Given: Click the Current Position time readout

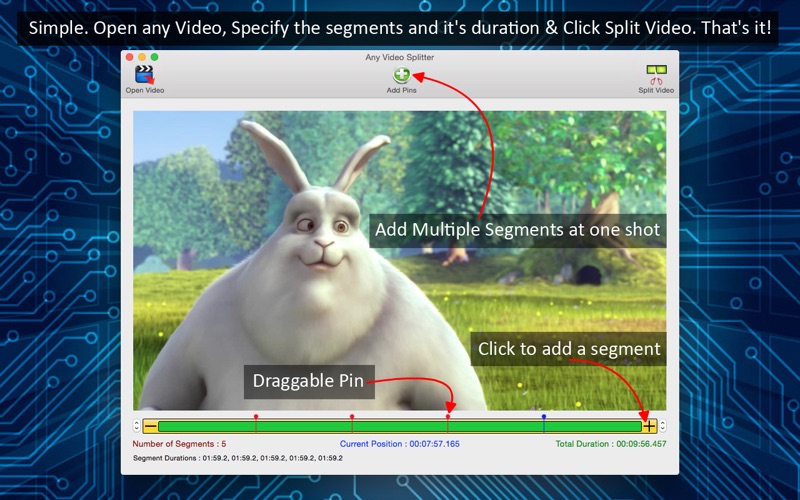Looking at the screenshot, I should [x=399, y=444].
